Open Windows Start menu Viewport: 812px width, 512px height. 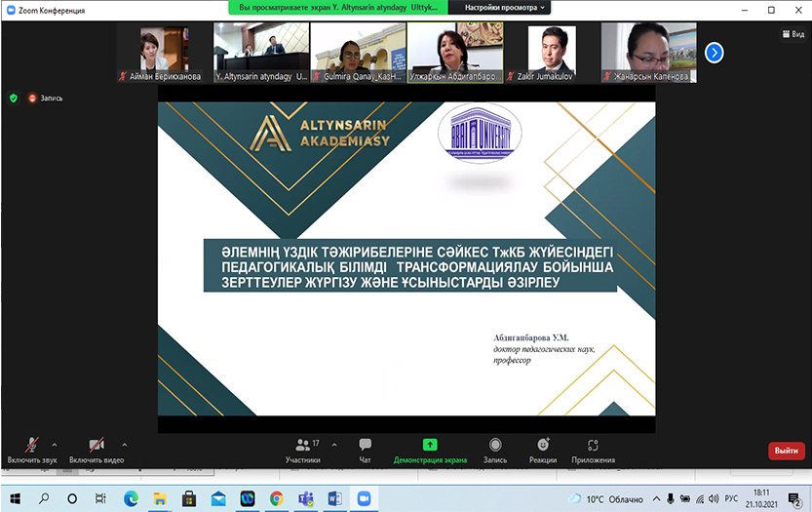15,498
